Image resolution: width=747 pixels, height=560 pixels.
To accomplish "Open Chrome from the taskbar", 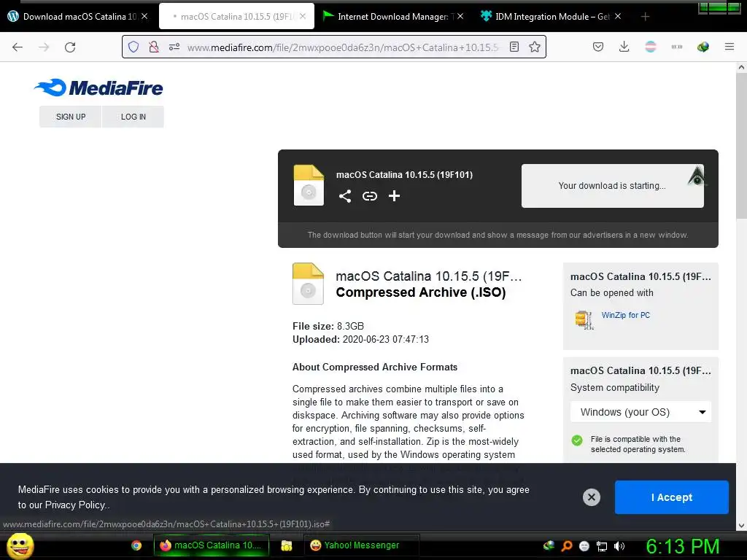I will (x=136, y=545).
